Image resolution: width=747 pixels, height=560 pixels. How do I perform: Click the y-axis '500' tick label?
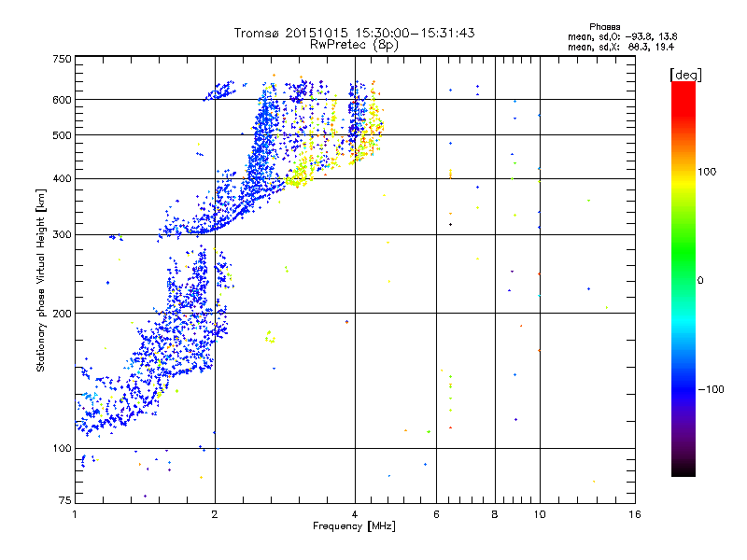coord(62,135)
